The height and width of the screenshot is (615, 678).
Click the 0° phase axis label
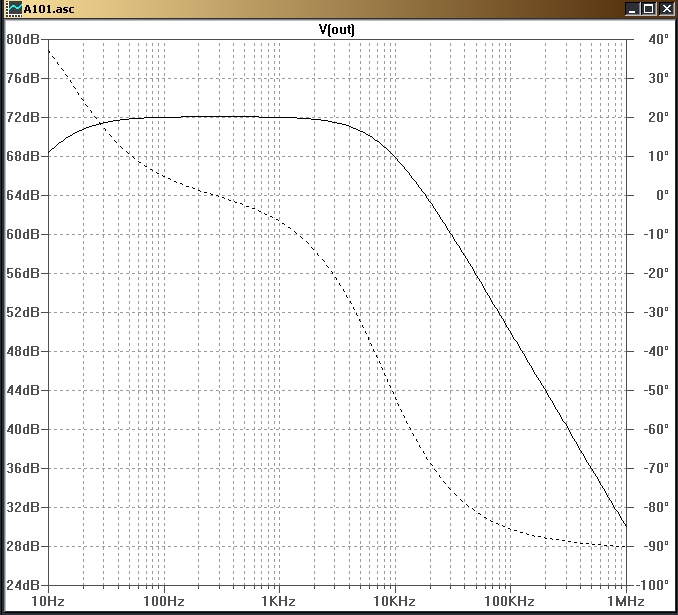(662, 195)
